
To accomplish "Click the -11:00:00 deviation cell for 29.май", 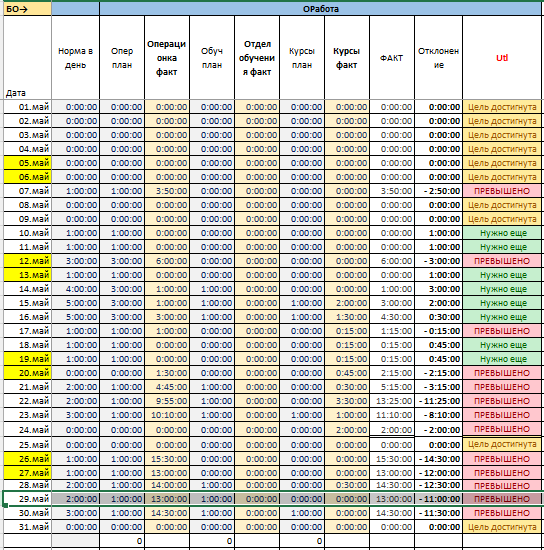I will (x=438, y=499).
